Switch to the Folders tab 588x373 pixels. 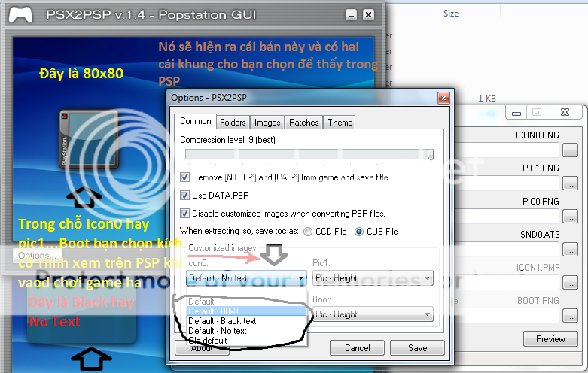[233, 123]
